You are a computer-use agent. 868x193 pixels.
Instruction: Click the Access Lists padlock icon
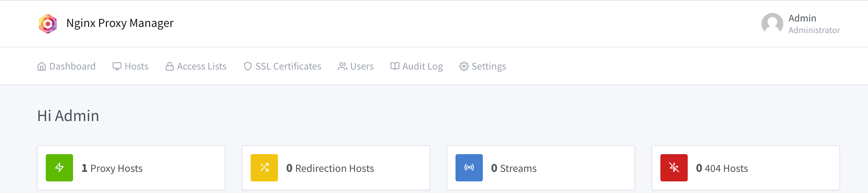(169, 66)
